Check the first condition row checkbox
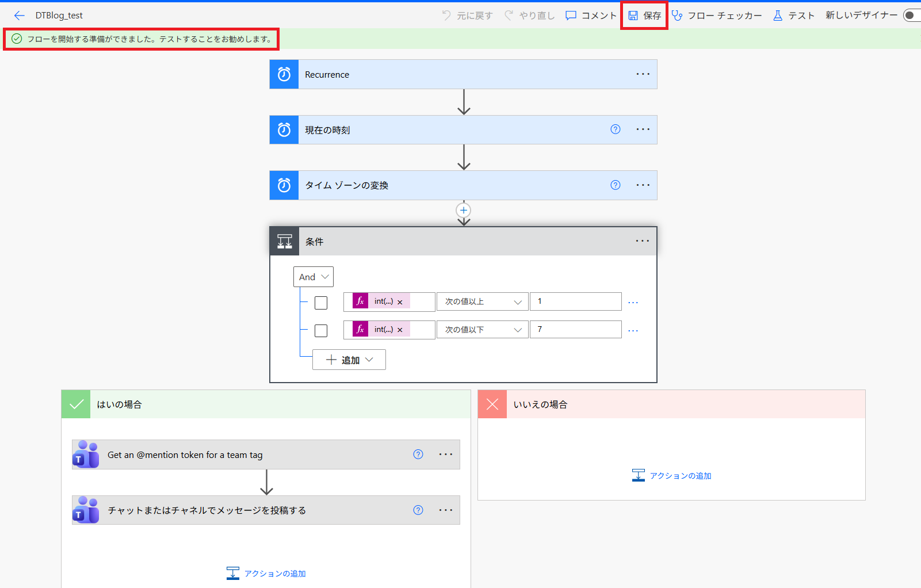Screen dimensions: 921x588 click(x=321, y=303)
